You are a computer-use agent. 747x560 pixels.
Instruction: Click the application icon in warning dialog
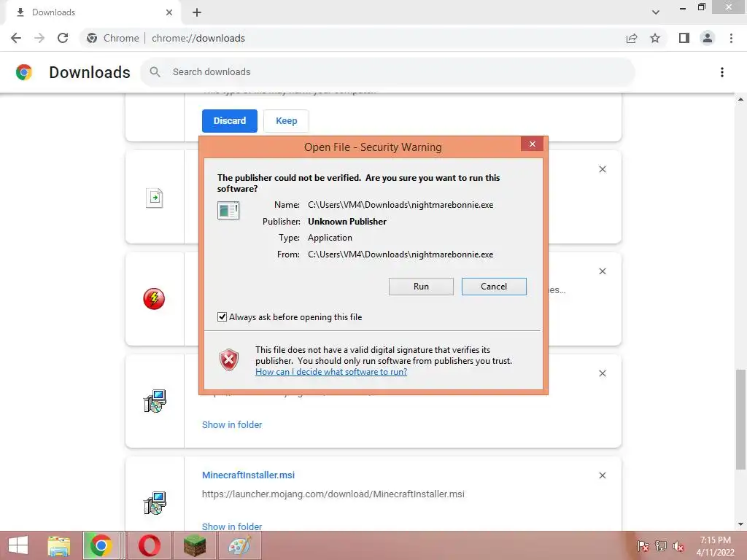click(x=228, y=210)
